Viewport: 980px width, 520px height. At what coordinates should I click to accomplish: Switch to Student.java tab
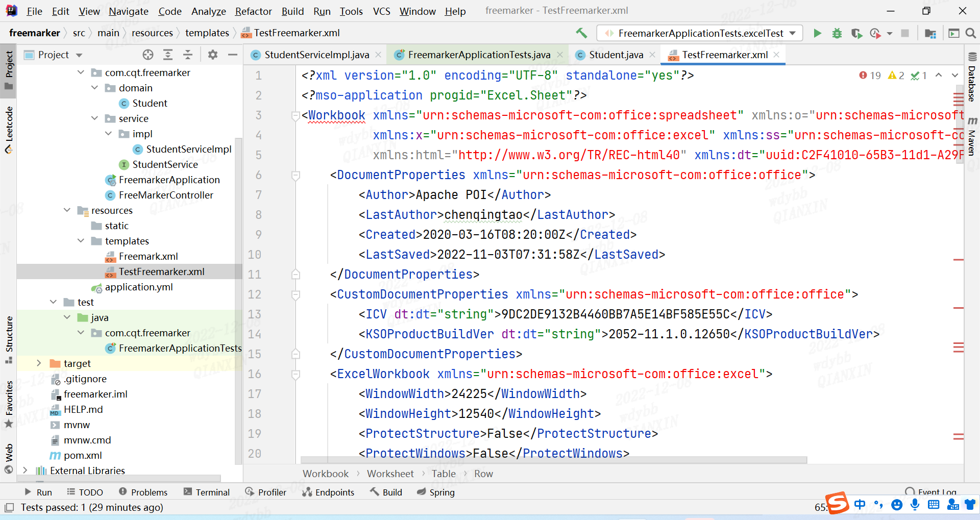tap(616, 55)
